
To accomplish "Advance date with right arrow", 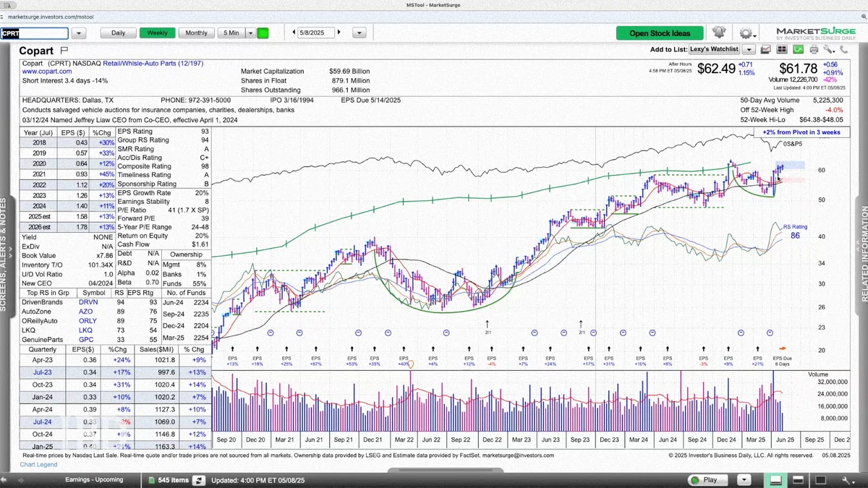I will [x=339, y=33].
